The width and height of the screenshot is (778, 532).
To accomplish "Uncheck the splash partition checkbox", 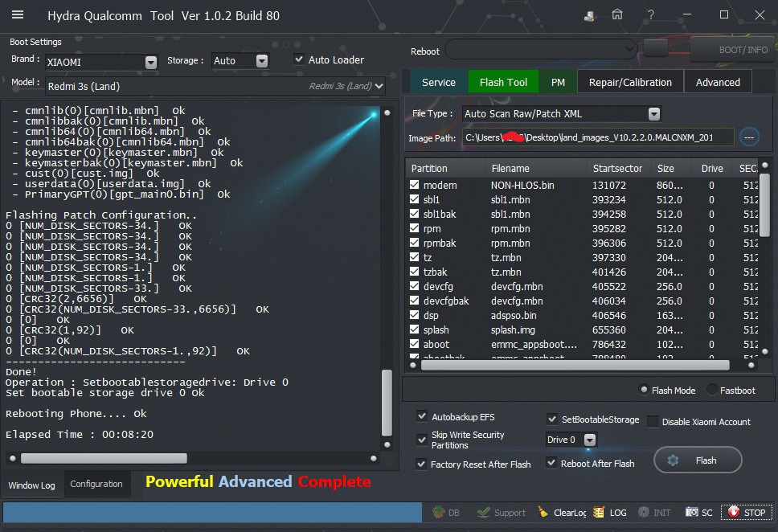I will 414,329.
